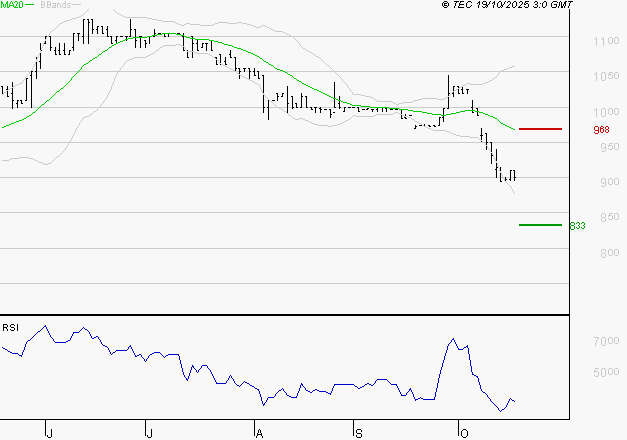Screen dimensions: 627x440
Task: Click the MA20 legend label
Action: click(12, 5)
